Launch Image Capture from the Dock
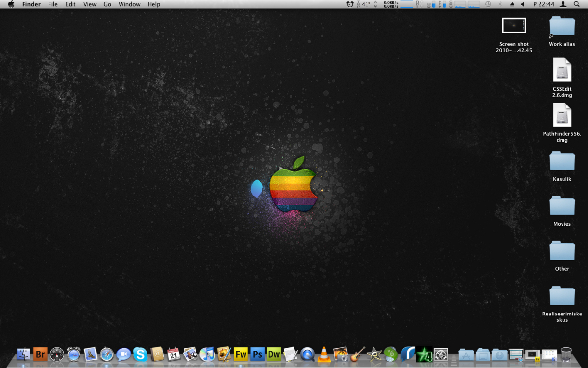This screenshot has height=368, width=588. [x=341, y=354]
